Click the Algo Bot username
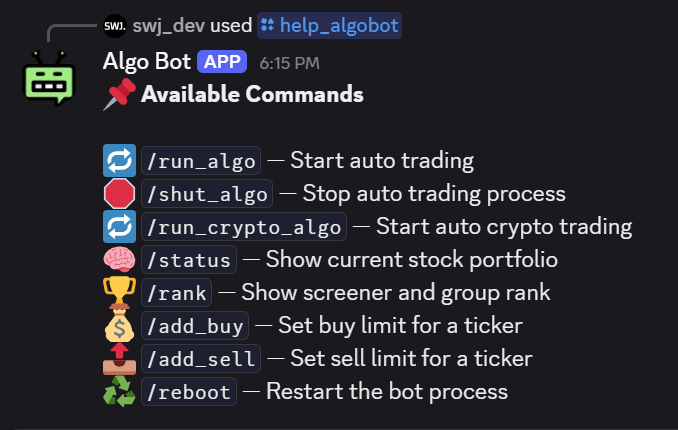678x430 pixels. click(148, 62)
